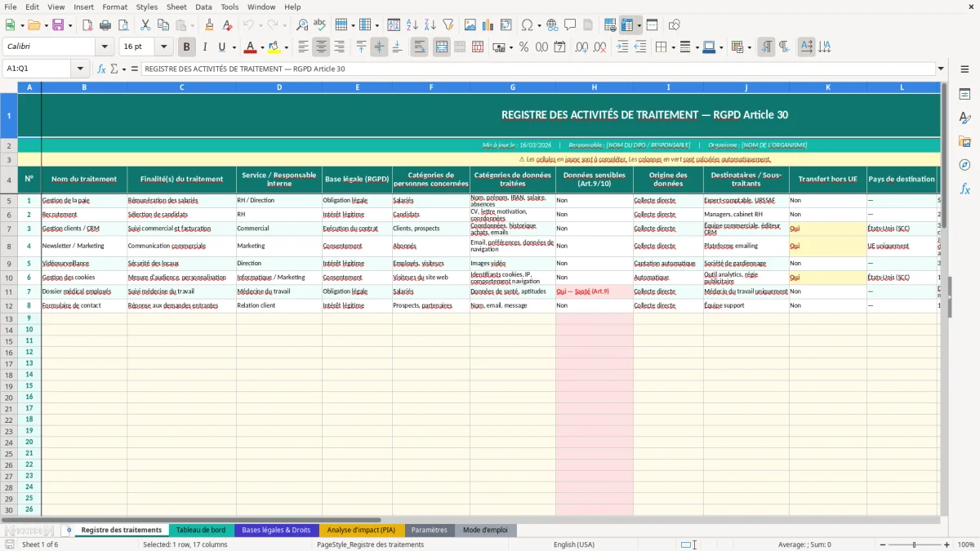Select column header K
This screenshot has height=551, width=980.
point(828,87)
